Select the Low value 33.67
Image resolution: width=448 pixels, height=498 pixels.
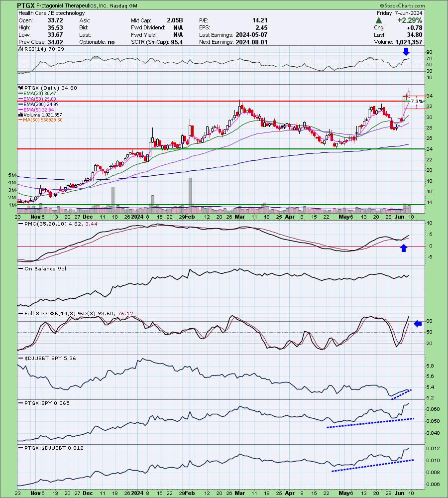[55, 35]
